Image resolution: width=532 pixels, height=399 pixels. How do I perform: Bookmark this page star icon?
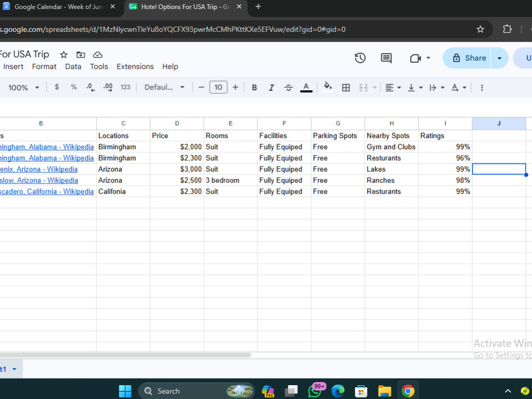[x=480, y=29]
